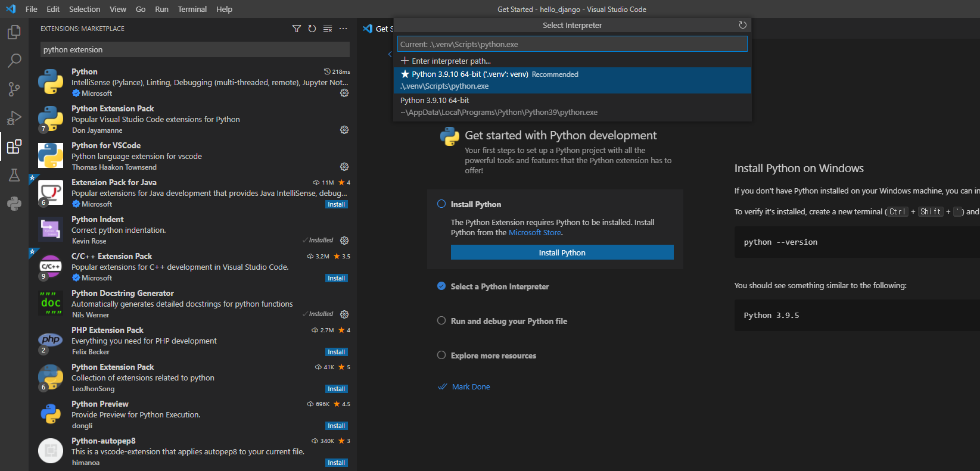This screenshot has width=980, height=471.
Task: Open the View menu
Action: (x=118, y=9)
